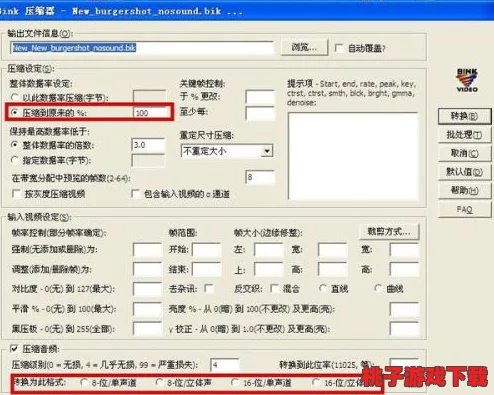The height and width of the screenshot is (395, 494).
Task: Click the 整体数据率的倍数 field showing 3.0
Action: pyautogui.click(x=148, y=145)
